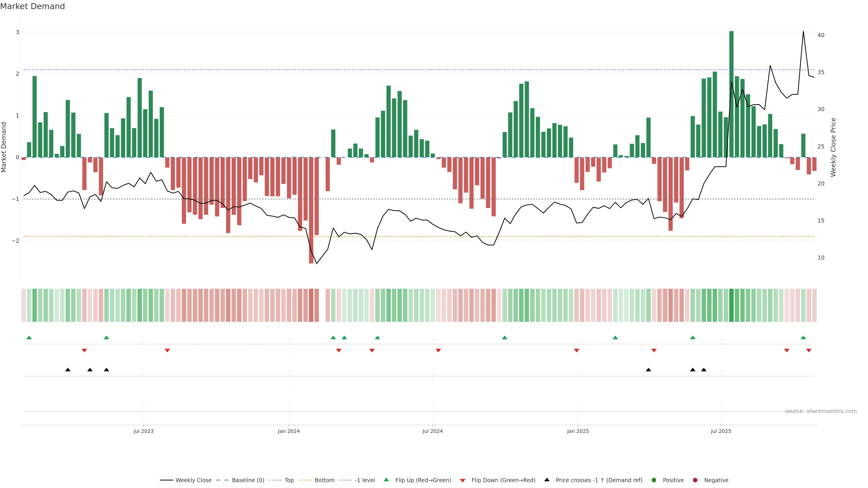Toggle the Top dotted line legend
The width and height of the screenshot is (868, 488).
(x=289, y=480)
